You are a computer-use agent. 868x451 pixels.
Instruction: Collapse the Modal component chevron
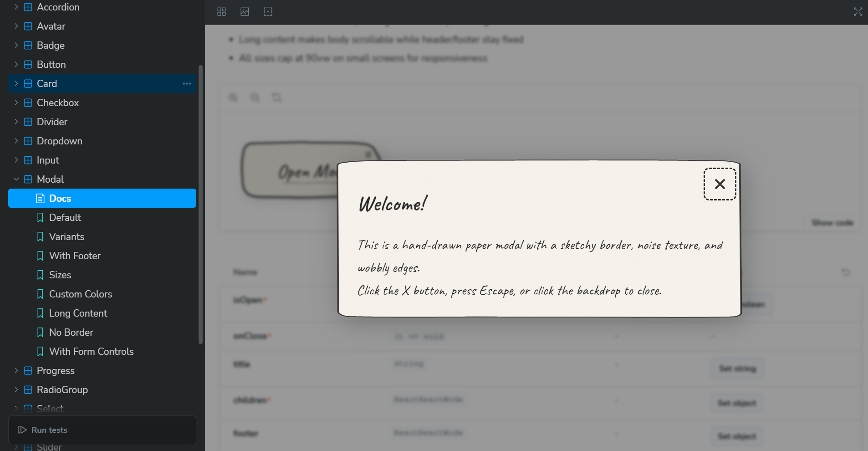pos(16,179)
